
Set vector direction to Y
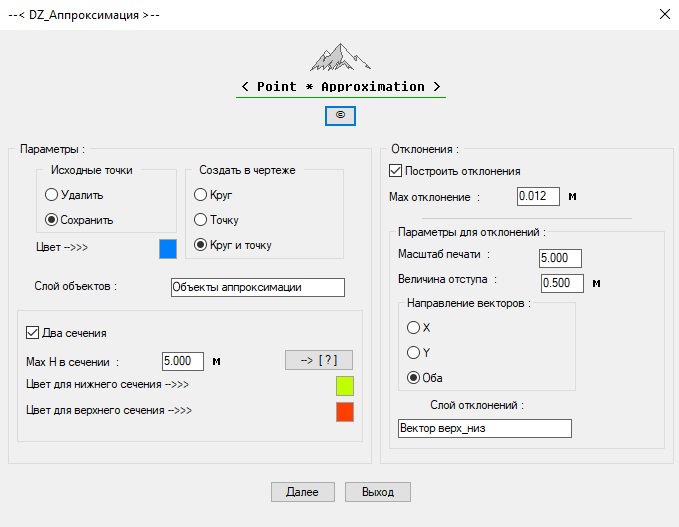click(413, 352)
